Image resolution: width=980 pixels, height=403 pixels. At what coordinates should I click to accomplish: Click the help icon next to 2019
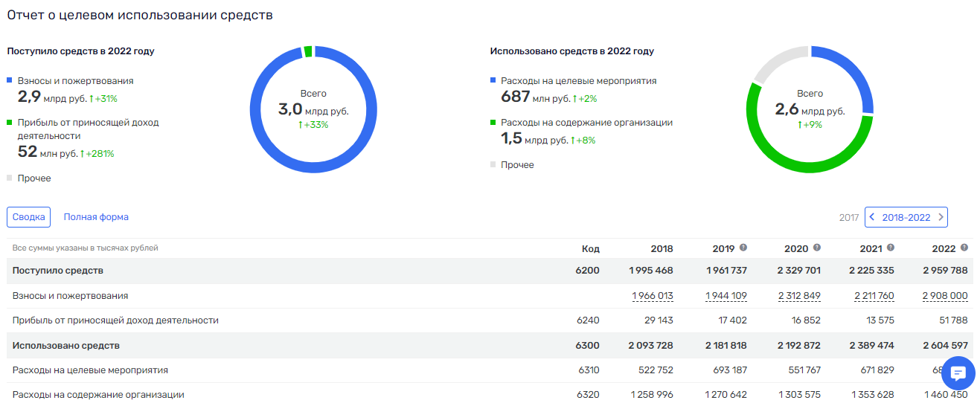pos(743,248)
